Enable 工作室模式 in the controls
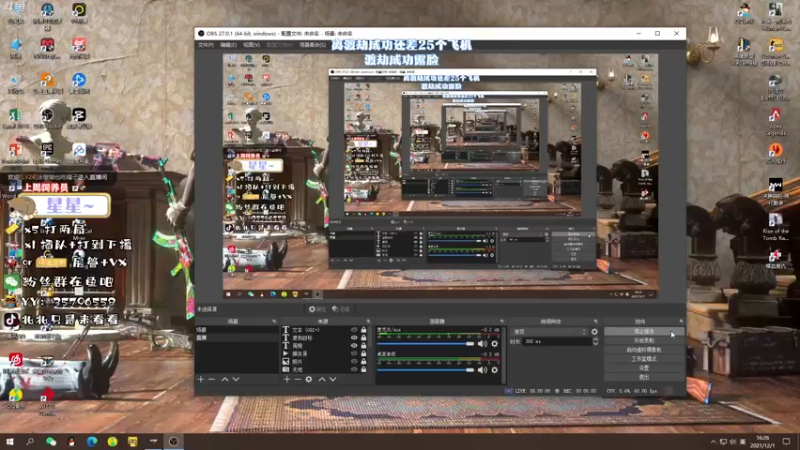 [x=644, y=359]
